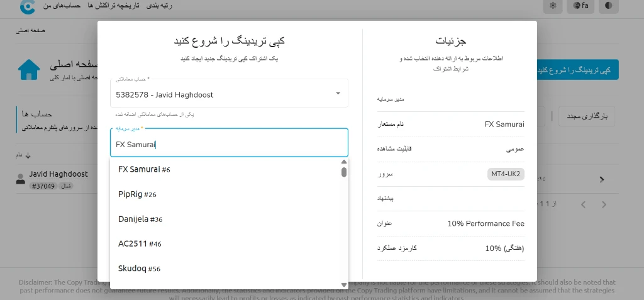
Task: Click the MT4-UK2 server chip
Action: (x=506, y=174)
